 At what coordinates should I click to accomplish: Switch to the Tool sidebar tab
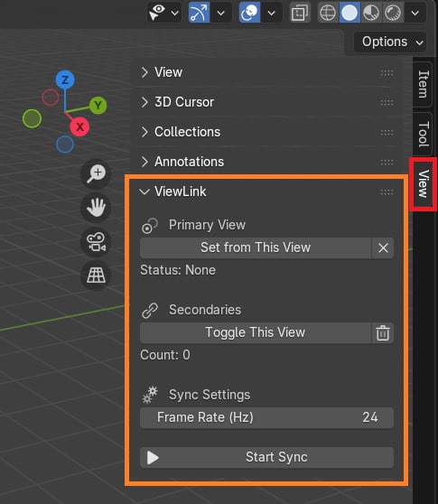pos(423,135)
